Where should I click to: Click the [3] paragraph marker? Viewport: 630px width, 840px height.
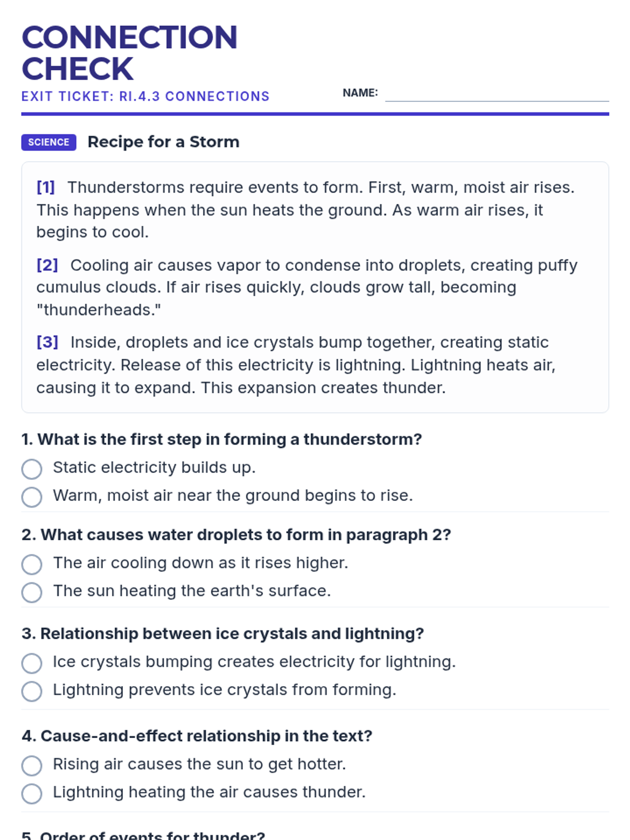click(x=47, y=342)
